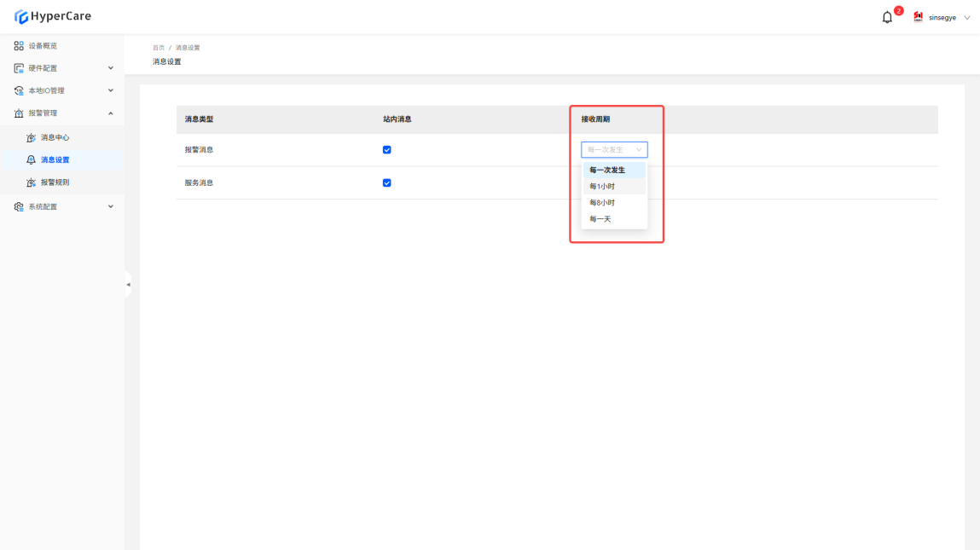The height and width of the screenshot is (550, 980).
Task: Click the 本地IO管理 sidebar label
Action: [x=46, y=90]
